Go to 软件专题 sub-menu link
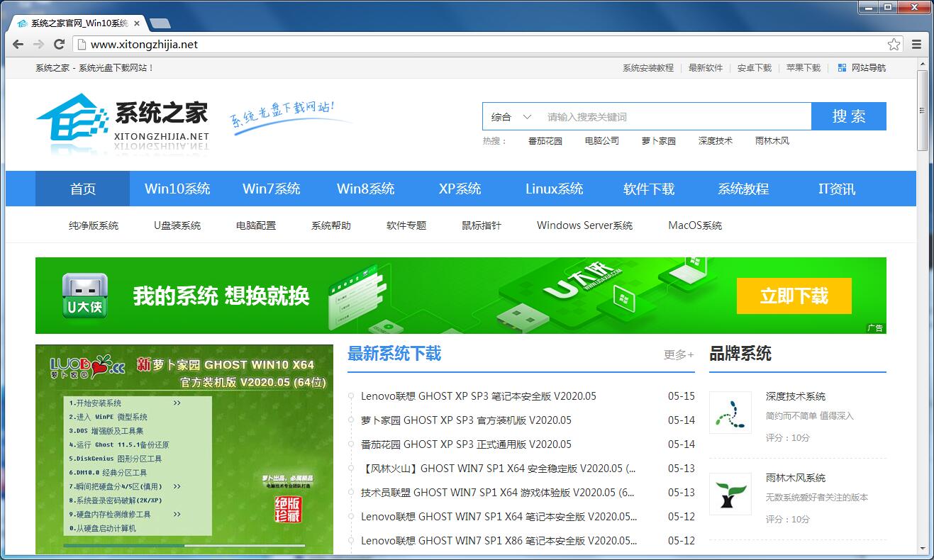 click(406, 225)
